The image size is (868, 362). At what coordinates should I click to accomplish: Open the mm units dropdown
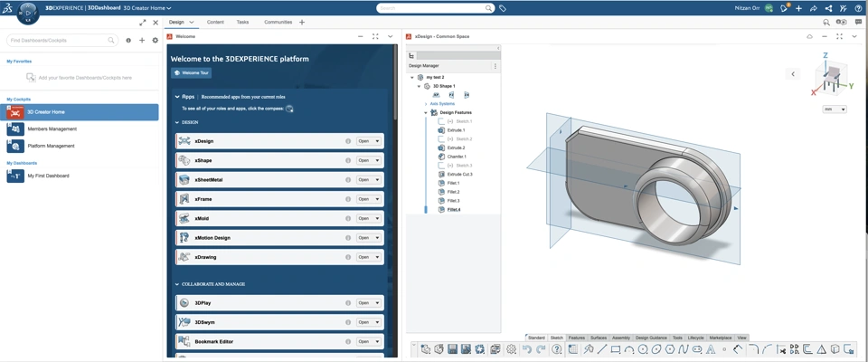(x=835, y=110)
